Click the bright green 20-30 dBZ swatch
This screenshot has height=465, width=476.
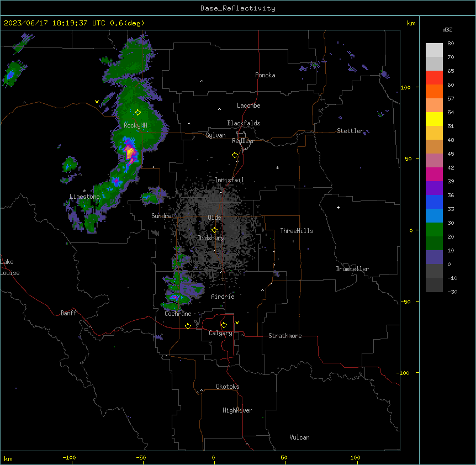434,230
